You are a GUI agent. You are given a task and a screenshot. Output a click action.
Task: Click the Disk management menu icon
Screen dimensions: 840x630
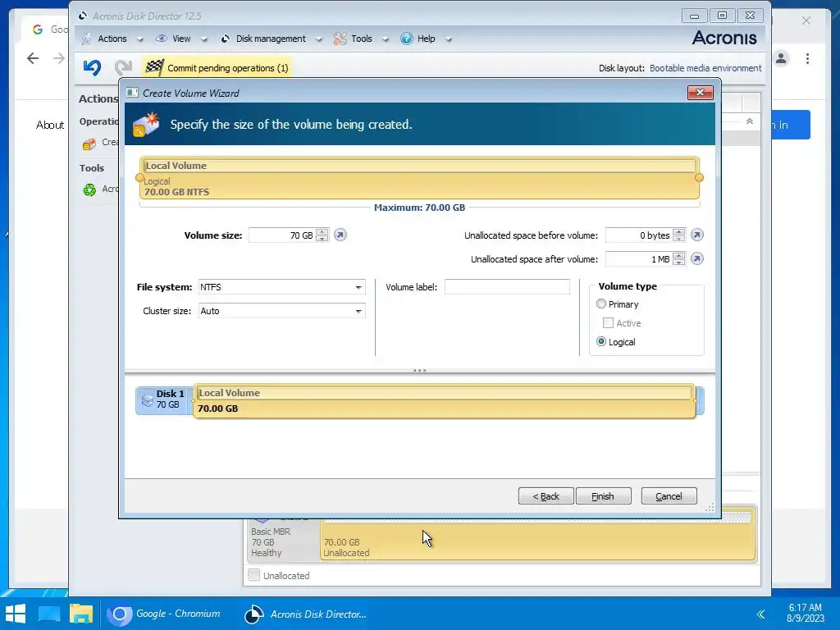(x=226, y=39)
